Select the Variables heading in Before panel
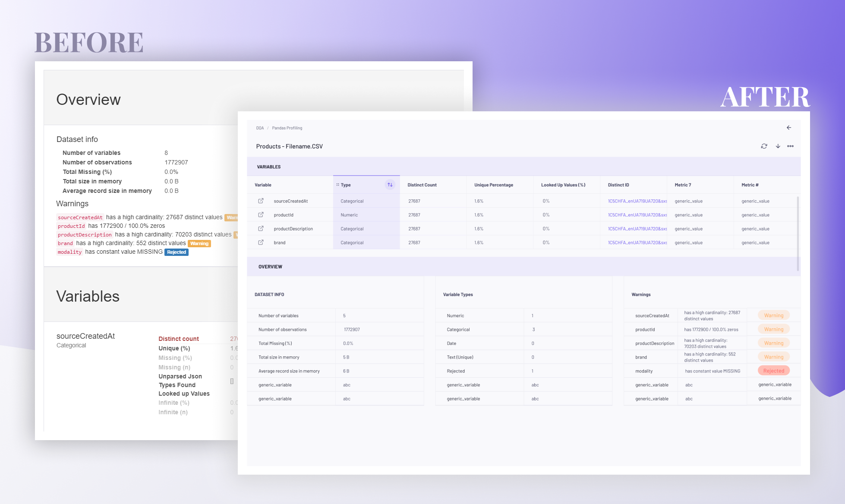Screen dimensions: 845x504 (88, 296)
